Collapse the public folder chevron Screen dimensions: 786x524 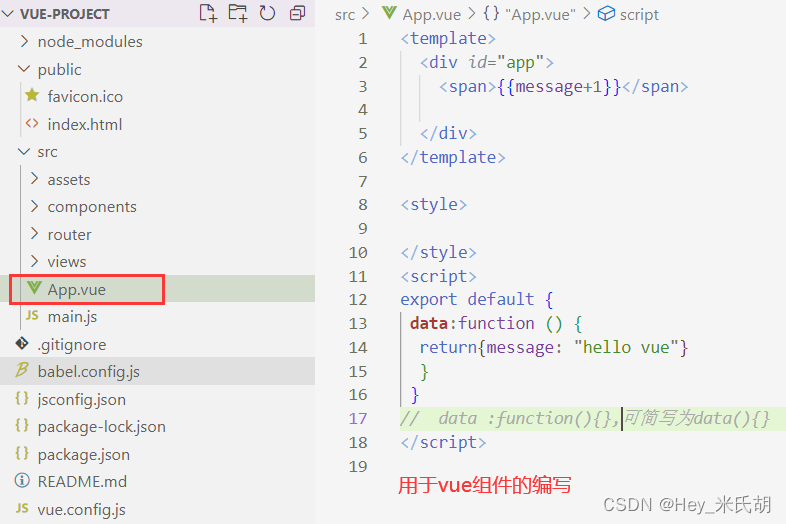24,69
